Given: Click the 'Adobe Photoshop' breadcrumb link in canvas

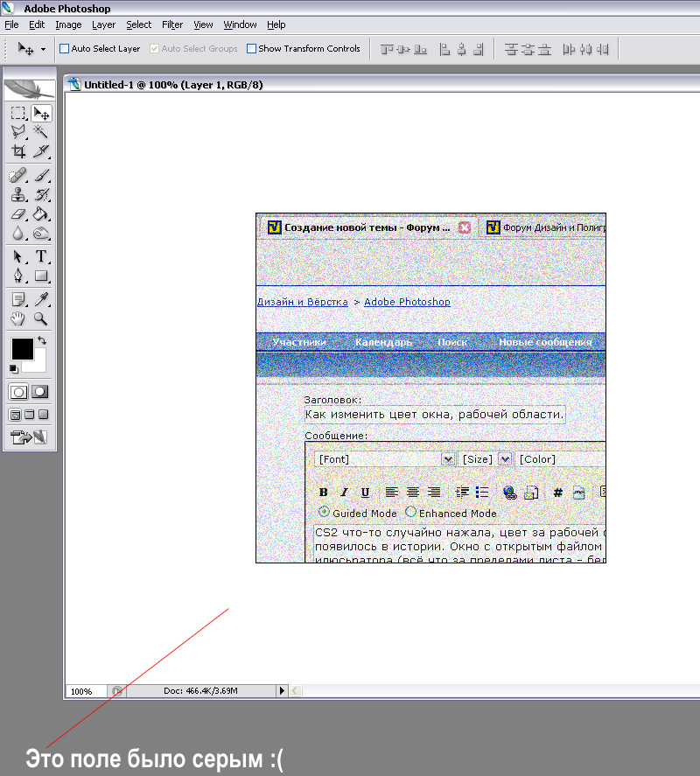Looking at the screenshot, I should coord(408,302).
